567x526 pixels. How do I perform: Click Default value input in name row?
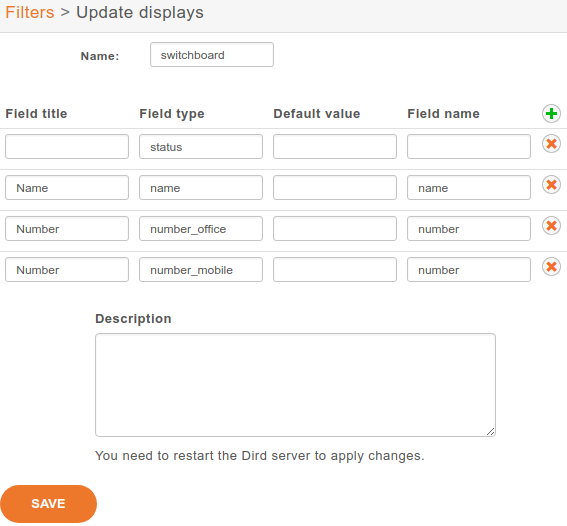335,188
